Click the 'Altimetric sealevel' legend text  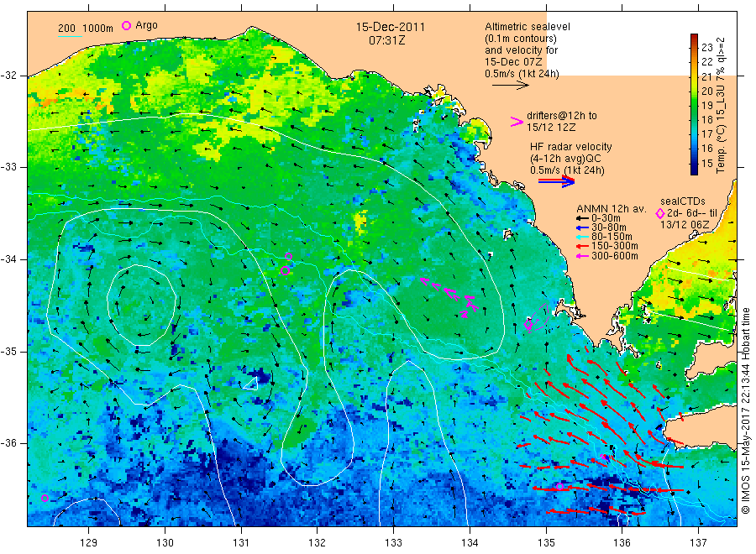528,27
